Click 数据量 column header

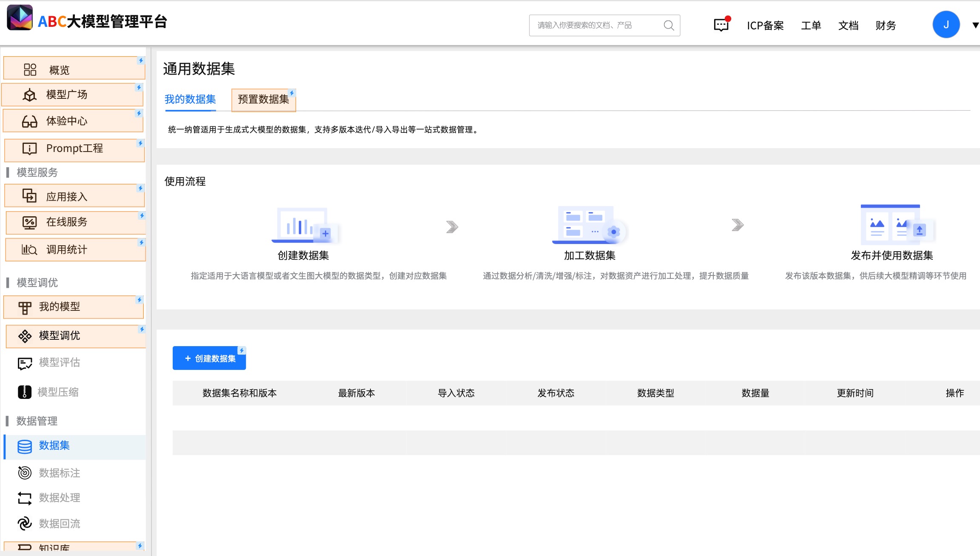755,393
